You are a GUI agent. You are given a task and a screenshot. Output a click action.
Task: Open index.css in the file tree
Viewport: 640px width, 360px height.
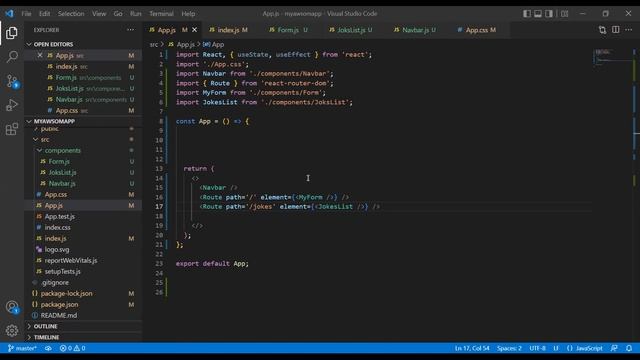click(x=58, y=228)
